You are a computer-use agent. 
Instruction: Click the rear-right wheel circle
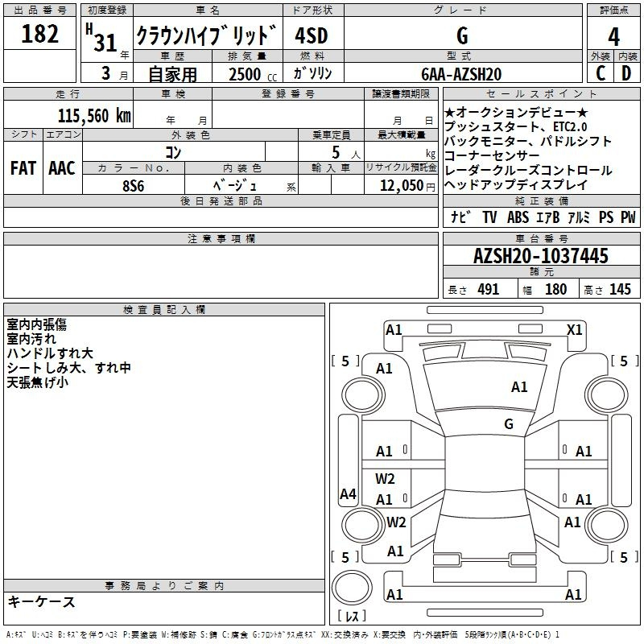pos(607,525)
